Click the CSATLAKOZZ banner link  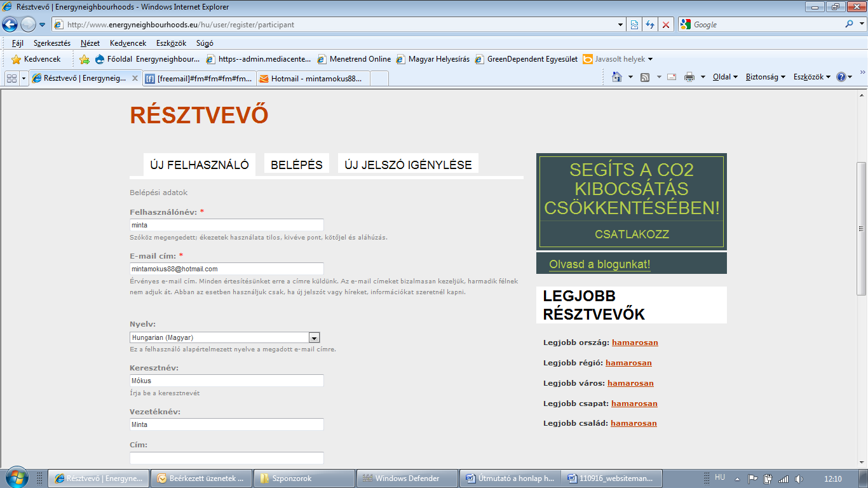click(x=632, y=234)
